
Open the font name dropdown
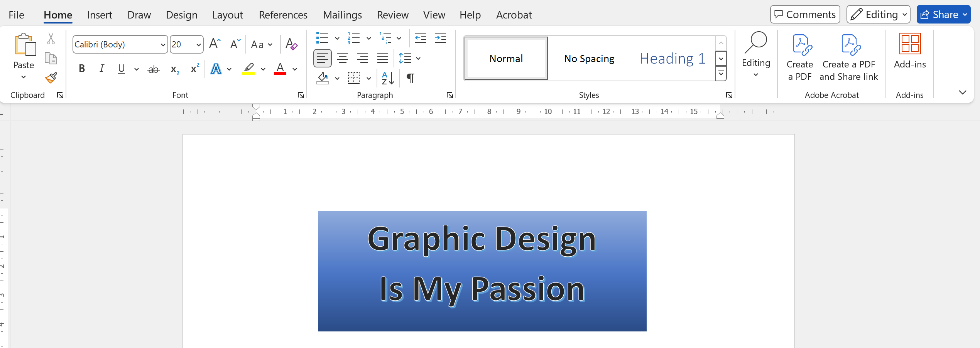pos(163,45)
